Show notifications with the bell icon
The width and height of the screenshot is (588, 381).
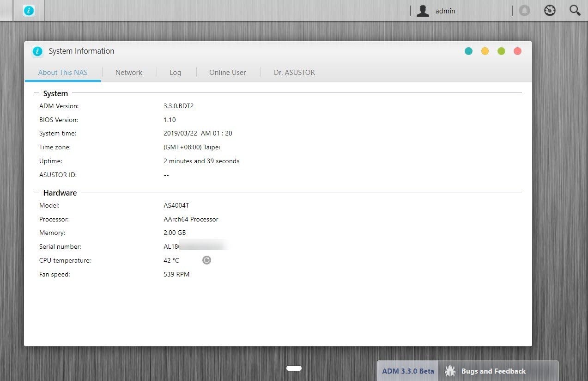tap(524, 11)
